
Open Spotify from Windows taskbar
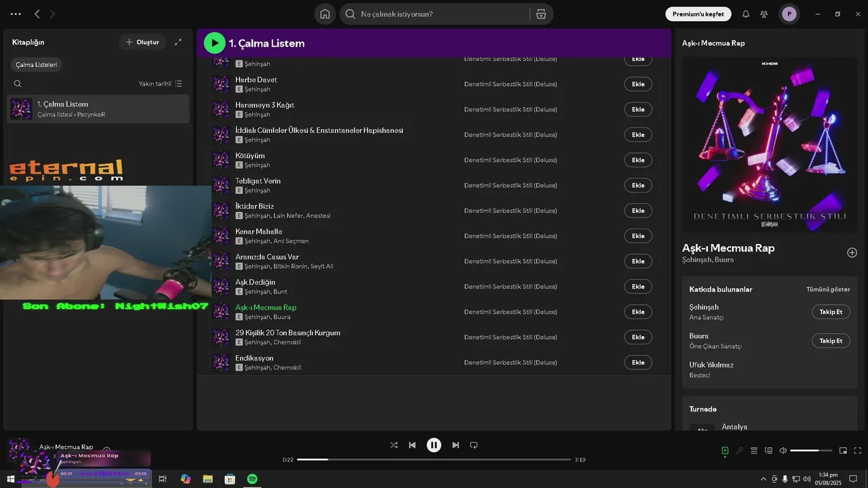click(x=252, y=479)
